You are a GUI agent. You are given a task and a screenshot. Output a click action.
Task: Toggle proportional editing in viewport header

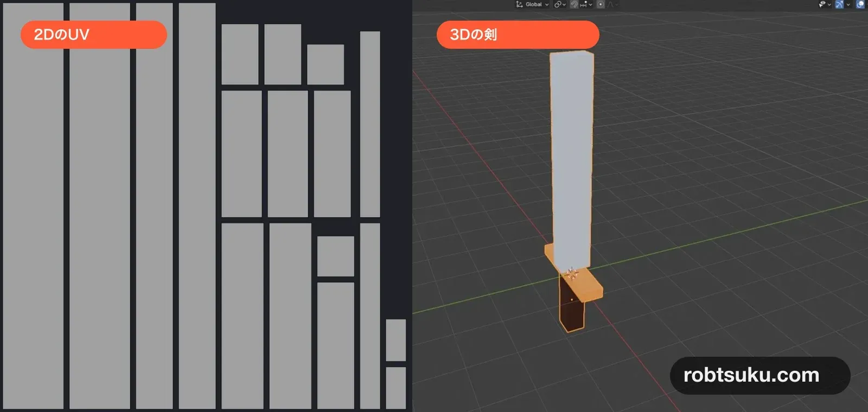pos(601,4)
